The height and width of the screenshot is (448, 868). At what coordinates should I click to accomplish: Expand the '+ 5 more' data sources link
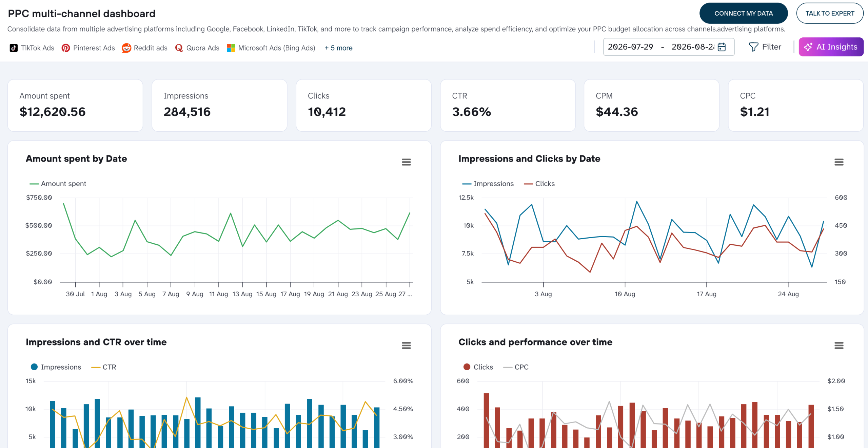(x=338, y=48)
